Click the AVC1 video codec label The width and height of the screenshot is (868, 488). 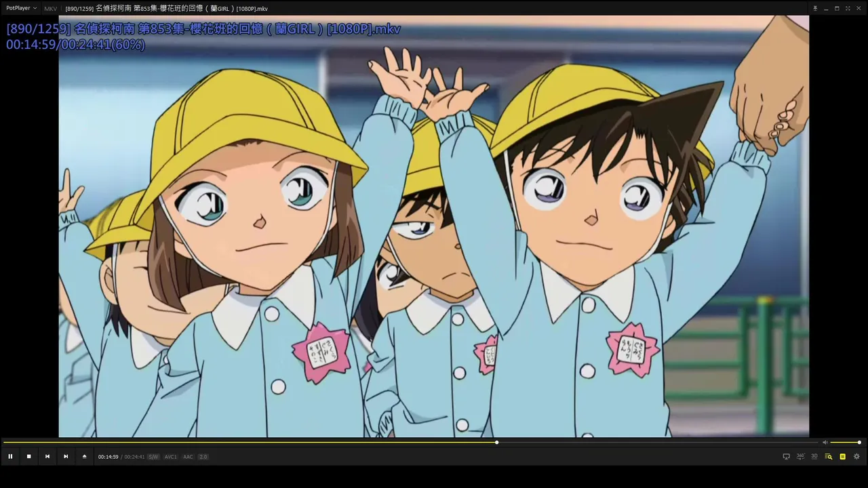(170, 457)
